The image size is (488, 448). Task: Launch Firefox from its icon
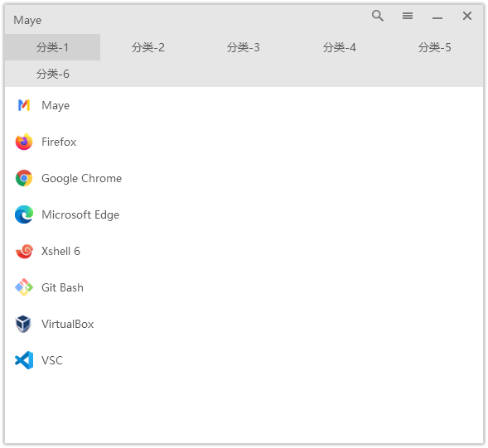pos(24,142)
